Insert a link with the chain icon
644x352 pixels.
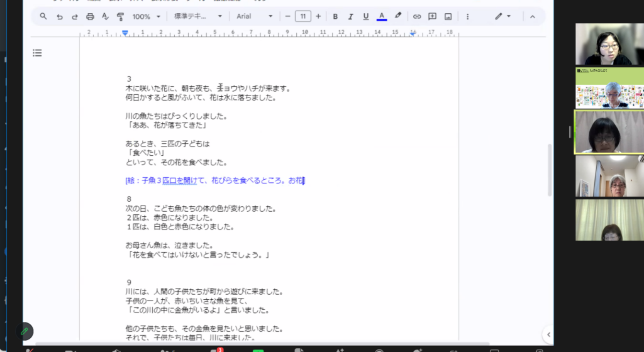click(417, 16)
